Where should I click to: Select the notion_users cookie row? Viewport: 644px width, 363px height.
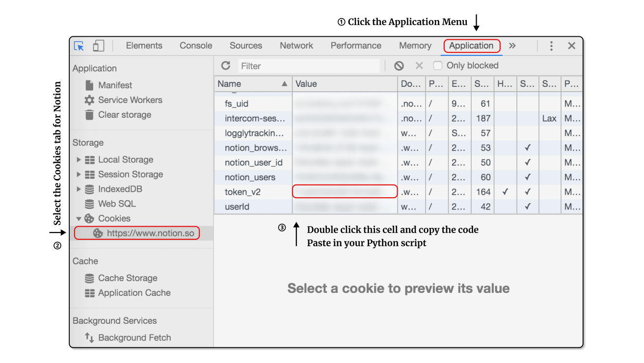click(398, 178)
